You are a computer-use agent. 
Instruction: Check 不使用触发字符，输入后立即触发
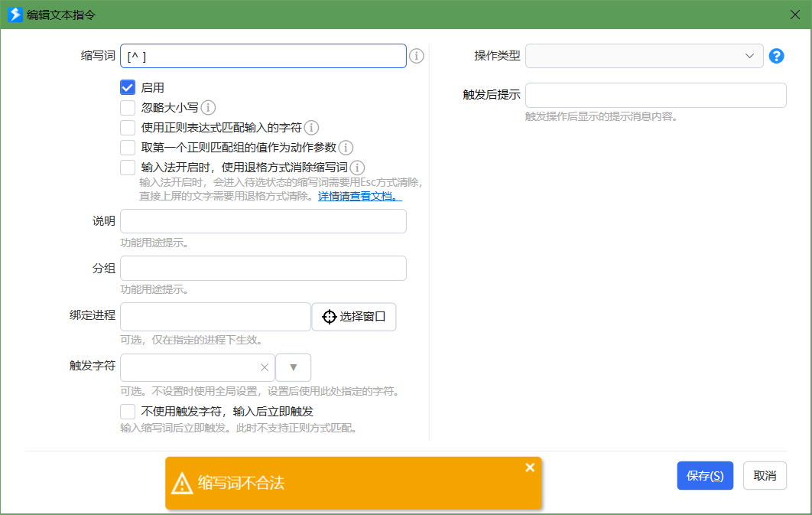click(x=128, y=412)
